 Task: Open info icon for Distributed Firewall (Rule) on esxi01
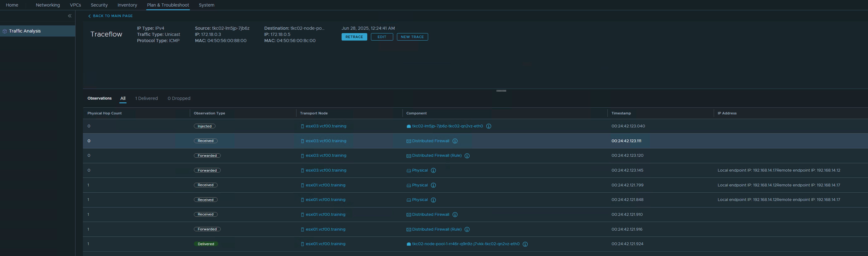[467, 229]
